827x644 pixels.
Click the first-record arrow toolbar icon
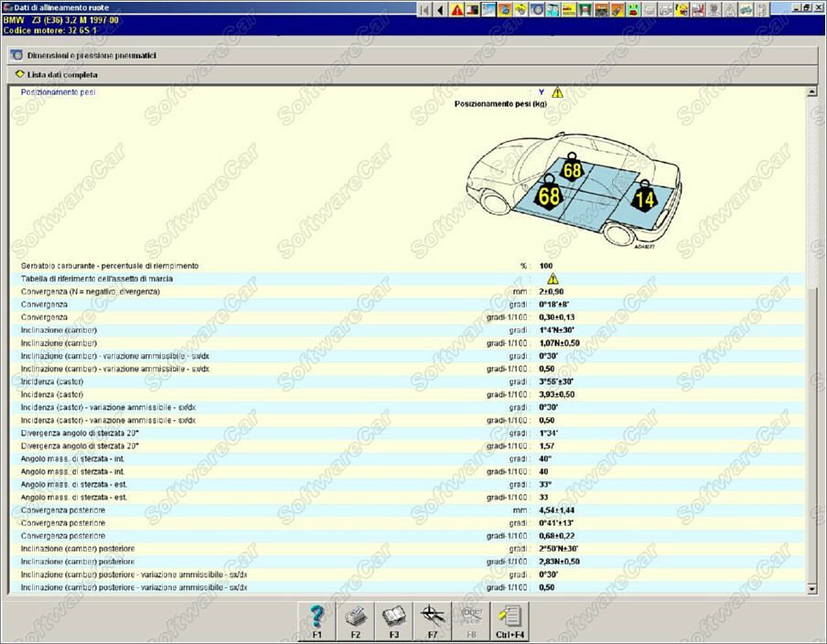pyautogui.click(x=424, y=9)
